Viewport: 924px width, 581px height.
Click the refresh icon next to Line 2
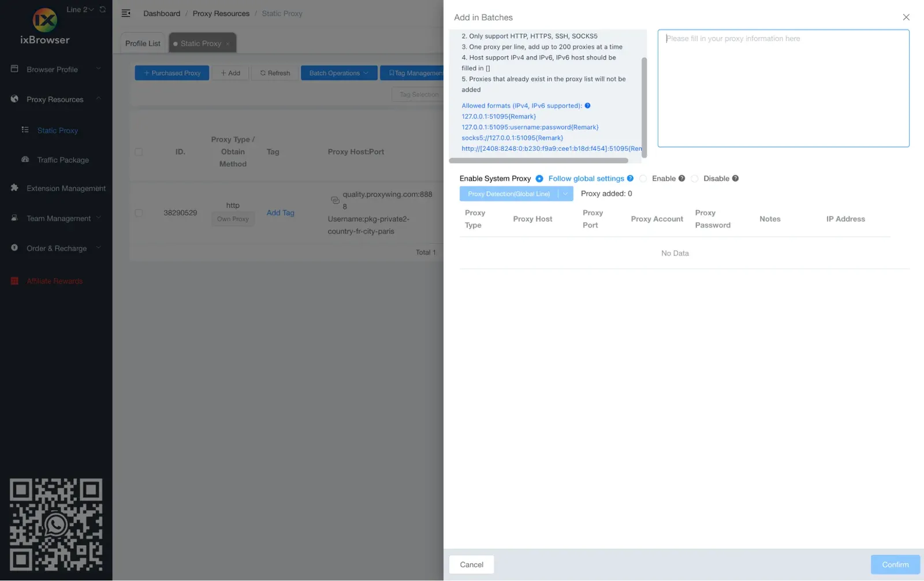click(x=103, y=9)
